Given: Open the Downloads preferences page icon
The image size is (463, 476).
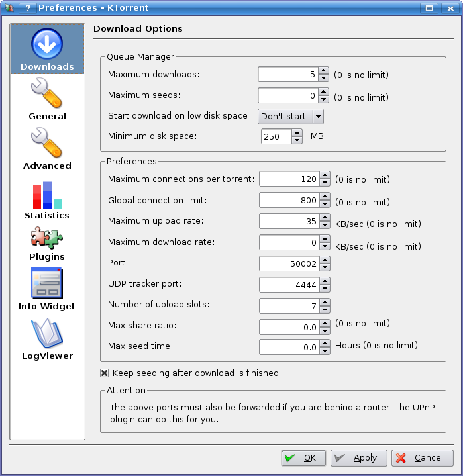Looking at the screenshot, I should tap(47, 44).
